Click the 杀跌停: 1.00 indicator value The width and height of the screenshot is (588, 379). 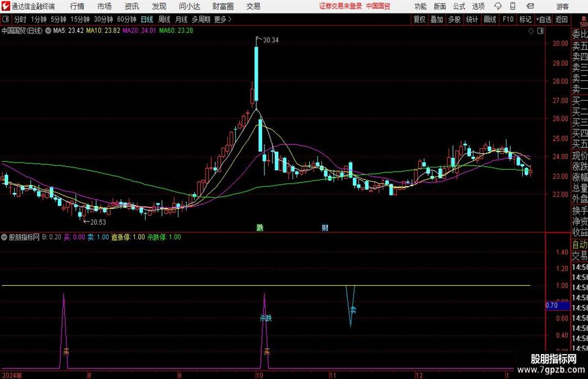pyautogui.click(x=164, y=237)
